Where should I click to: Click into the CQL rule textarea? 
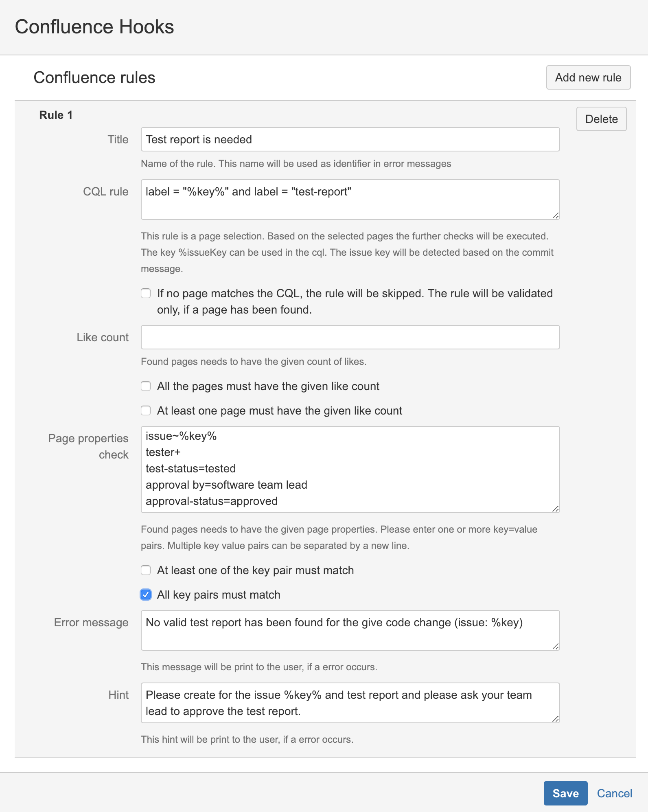(x=350, y=200)
